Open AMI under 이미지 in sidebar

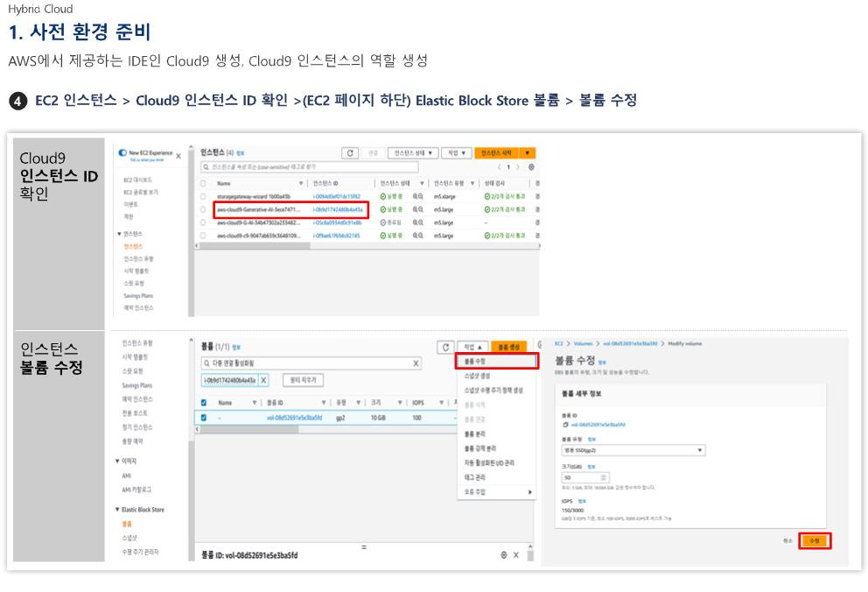point(127,476)
